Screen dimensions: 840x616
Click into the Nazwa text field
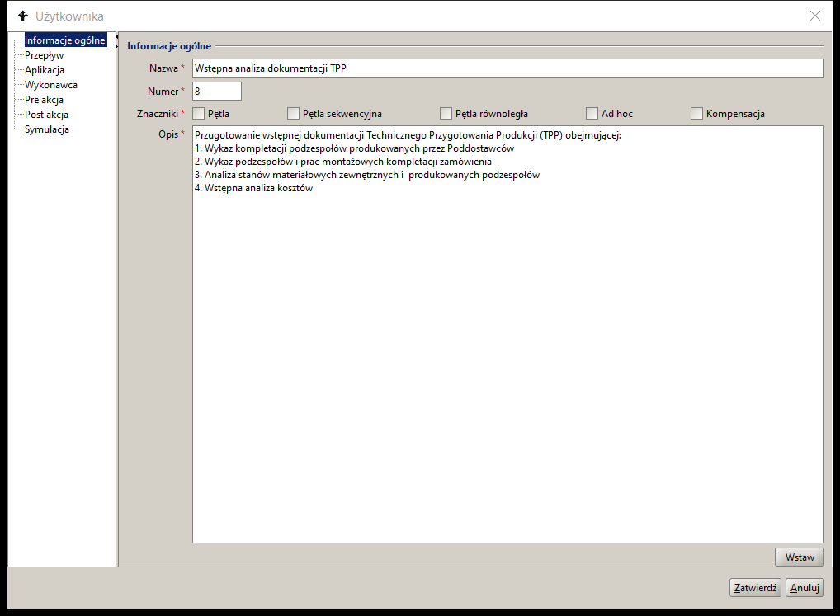pos(507,68)
